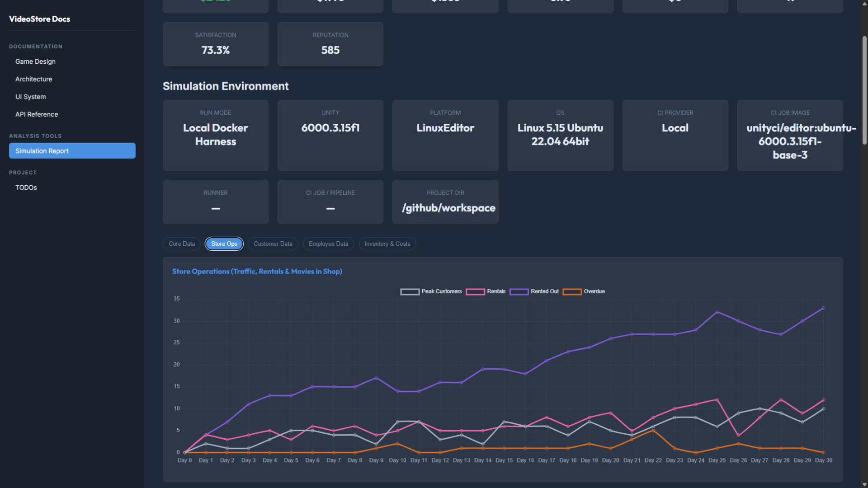Click the CI Job / Pipeline card
The image size is (868, 488).
(330, 202)
